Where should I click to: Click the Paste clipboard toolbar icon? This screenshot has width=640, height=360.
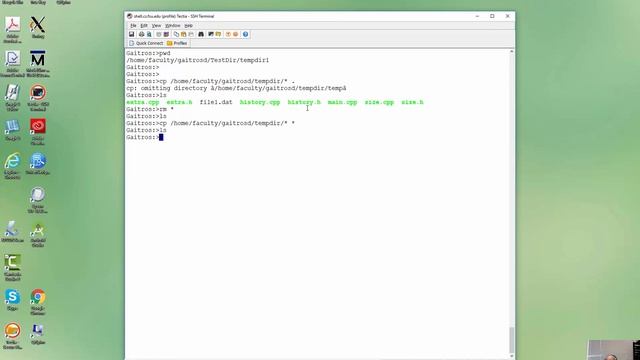(184, 34)
